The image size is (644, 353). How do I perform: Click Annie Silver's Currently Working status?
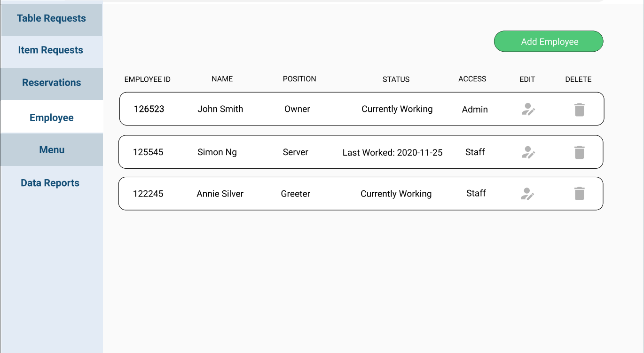396,194
